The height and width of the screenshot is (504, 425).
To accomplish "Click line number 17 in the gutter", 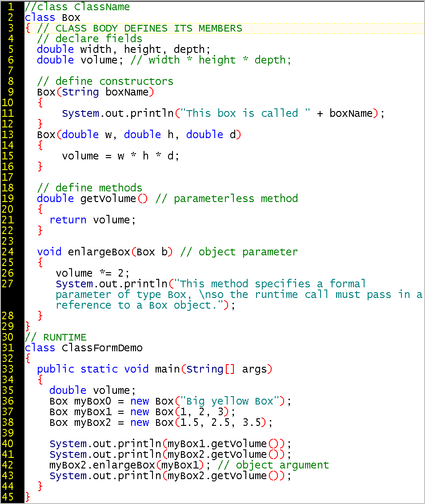I will tap(8, 177).
